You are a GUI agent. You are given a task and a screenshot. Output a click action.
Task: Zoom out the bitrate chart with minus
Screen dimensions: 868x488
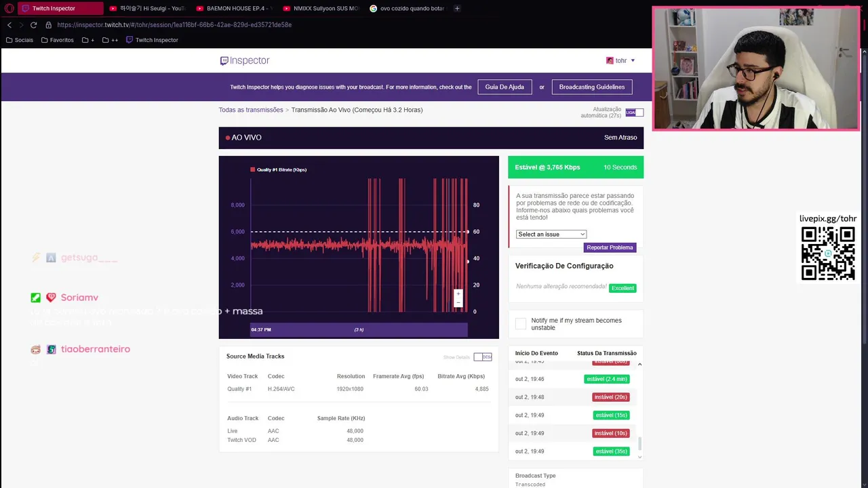458,302
